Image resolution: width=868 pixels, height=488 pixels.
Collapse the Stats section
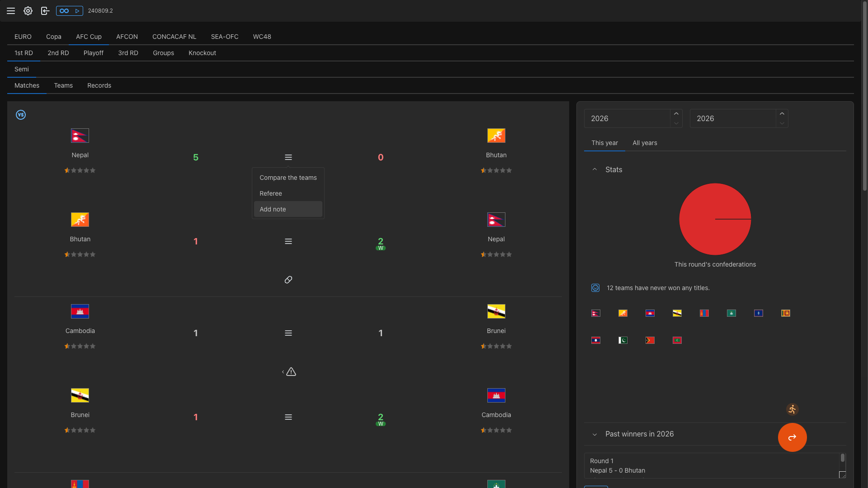pos(715,169)
